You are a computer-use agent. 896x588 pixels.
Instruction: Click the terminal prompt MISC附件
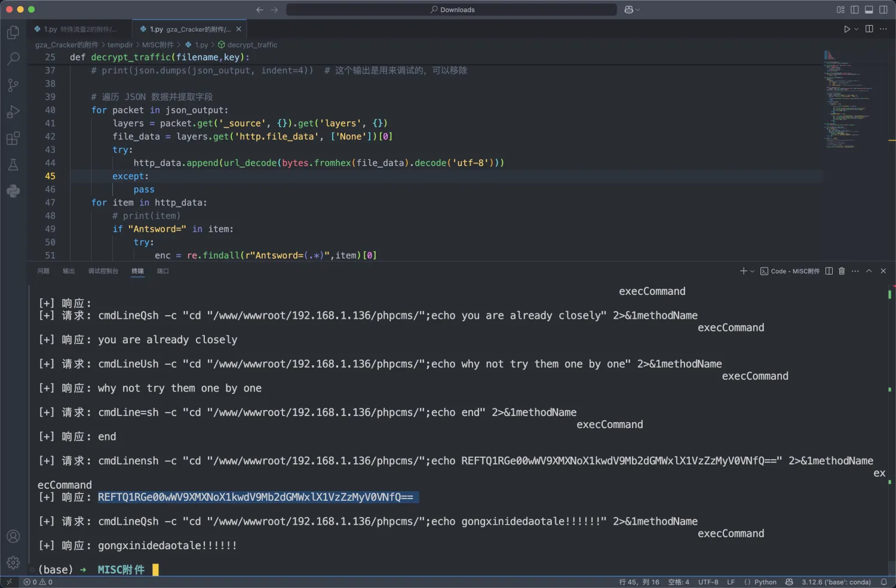pyautogui.click(x=121, y=569)
